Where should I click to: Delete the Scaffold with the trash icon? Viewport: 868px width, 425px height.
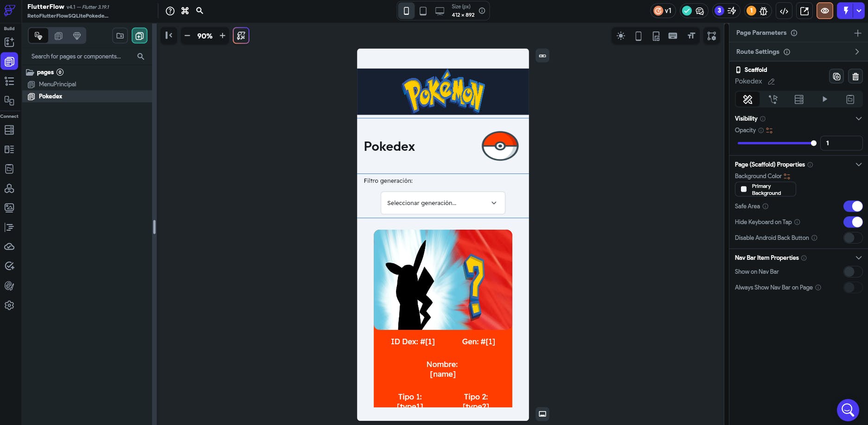pyautogui.click(x=855, y=77)
